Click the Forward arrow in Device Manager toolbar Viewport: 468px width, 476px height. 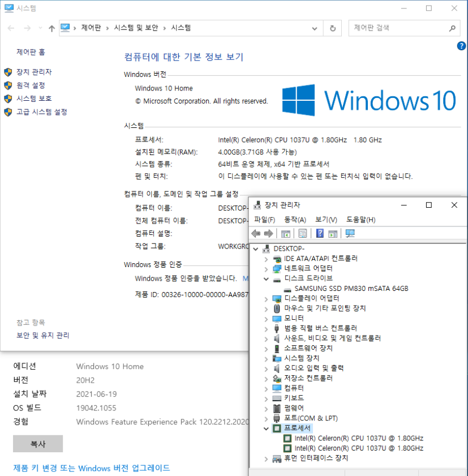pos(269,233)
